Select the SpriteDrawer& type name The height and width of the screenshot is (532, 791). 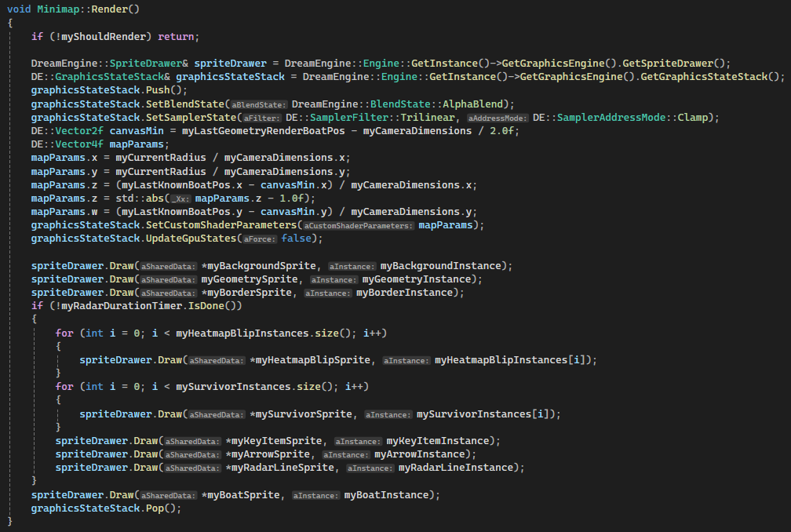click(x=149, y=63)
